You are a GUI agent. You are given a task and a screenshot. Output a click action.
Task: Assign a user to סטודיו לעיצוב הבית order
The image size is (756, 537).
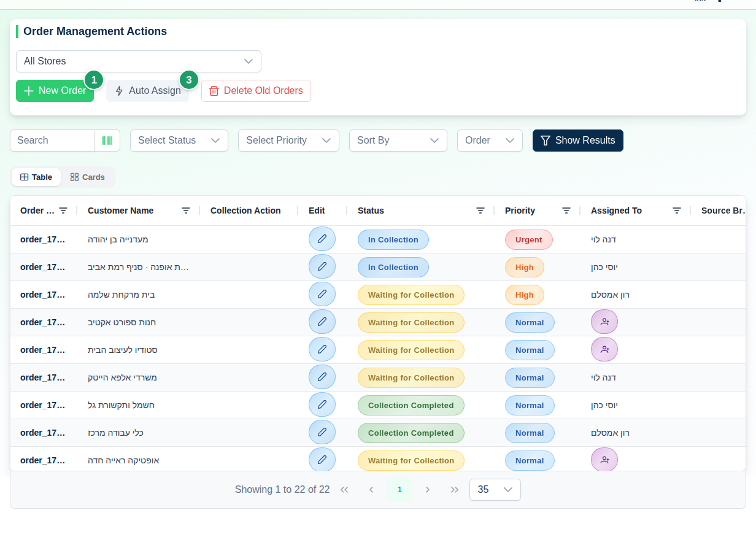pyautogui.click(x=604, y=350)
